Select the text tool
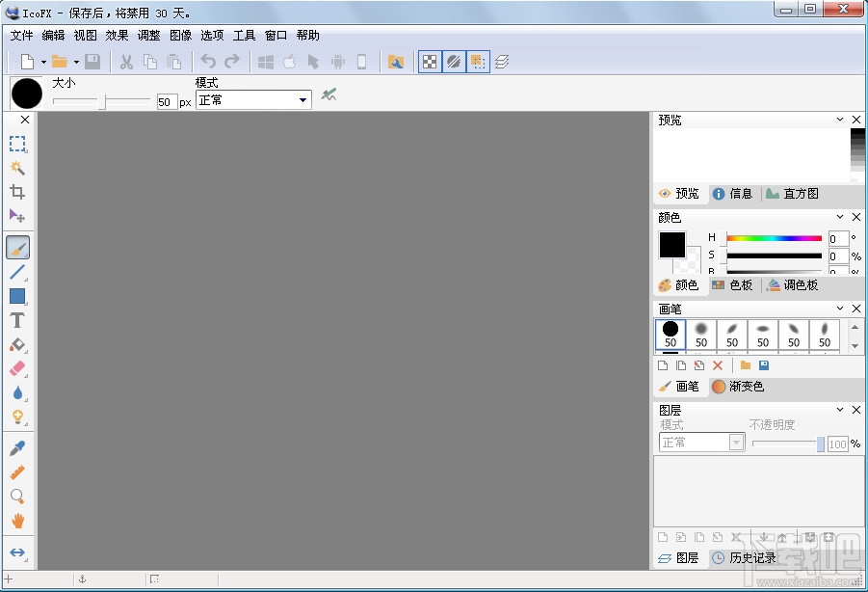Image resolution: width=868 pixels, height=592 pixels. 17,320
